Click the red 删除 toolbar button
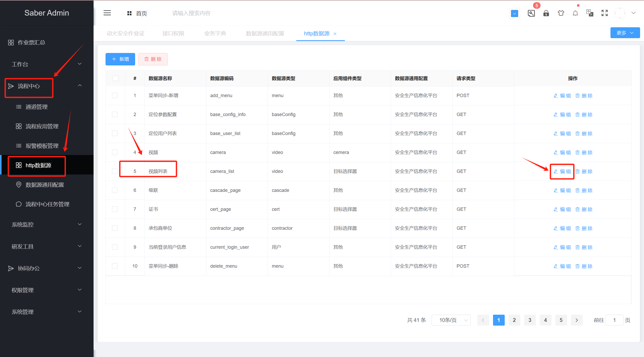 point(153,59)
